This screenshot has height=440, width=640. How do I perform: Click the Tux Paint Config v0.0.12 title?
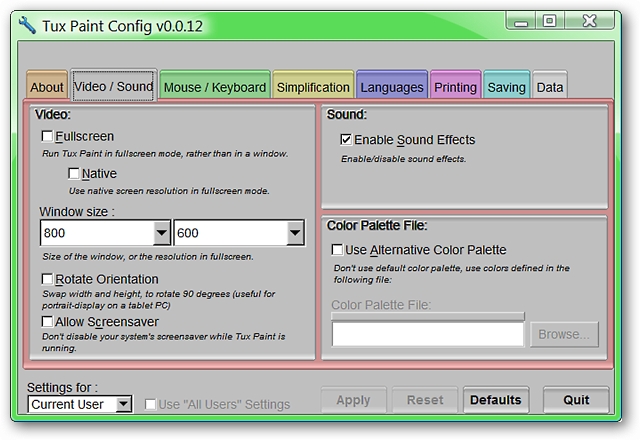click(122, 26)
